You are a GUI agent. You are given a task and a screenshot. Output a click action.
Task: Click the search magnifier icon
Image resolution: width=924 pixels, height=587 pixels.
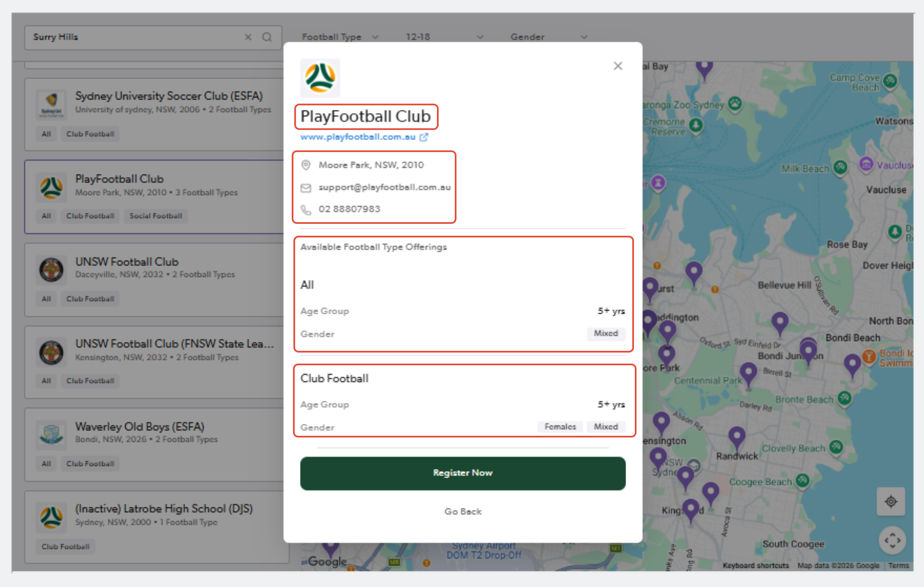pyautogui.click(x=267, y=37)
